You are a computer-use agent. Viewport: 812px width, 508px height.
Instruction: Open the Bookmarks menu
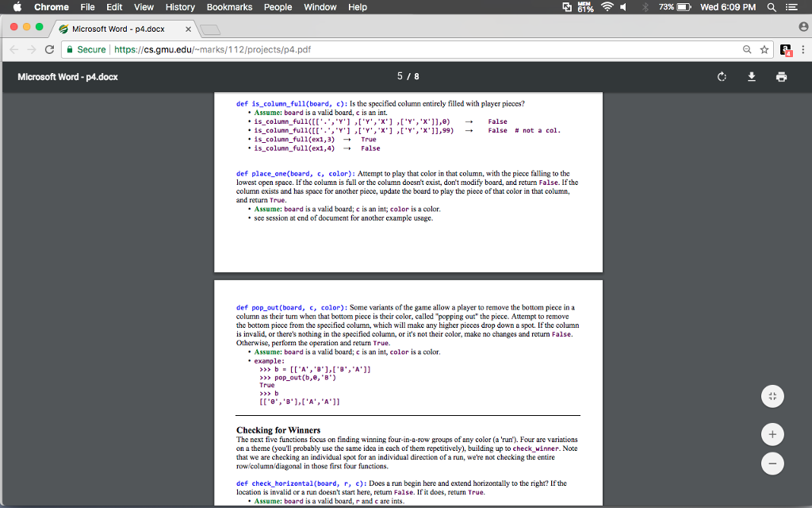pyautogui.click(x=229, y=7)
